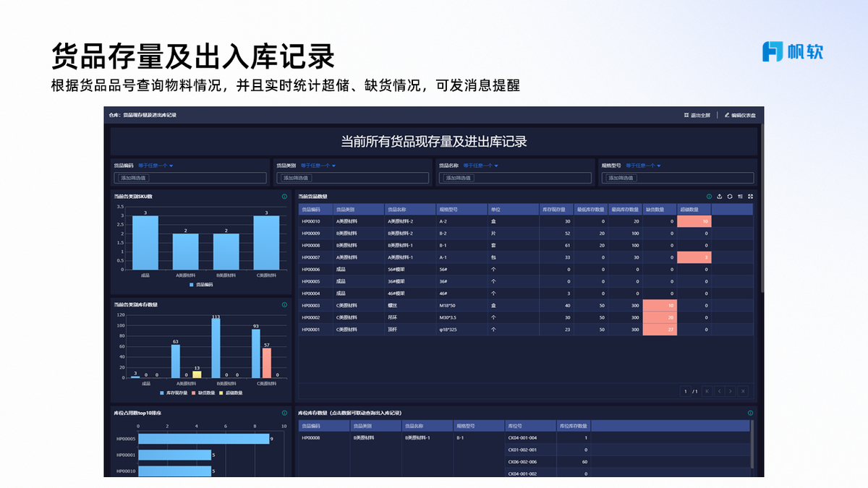Click the highlighted overstock value 10 for HP00010
The image size is (868, 488).
point(694,221)
